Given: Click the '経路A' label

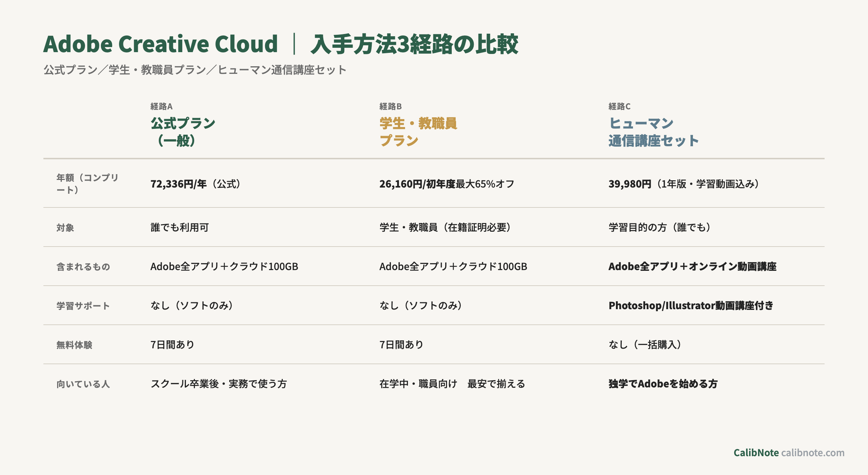Looking at the screenshot, I should [161, 106].
